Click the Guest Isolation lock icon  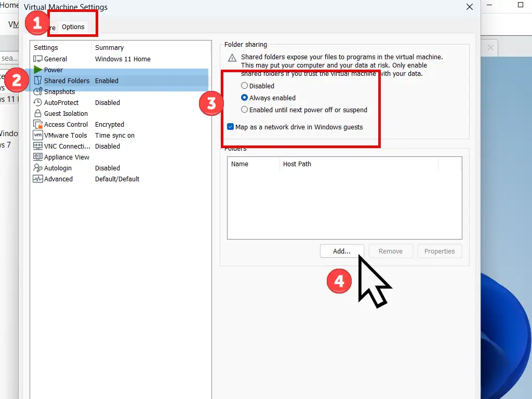point(37,113)
